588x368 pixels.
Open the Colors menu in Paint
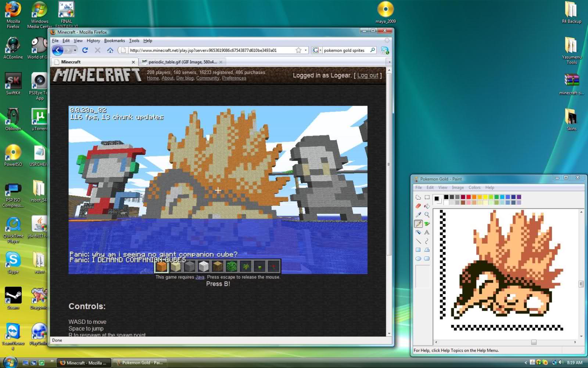click(474, 187)
